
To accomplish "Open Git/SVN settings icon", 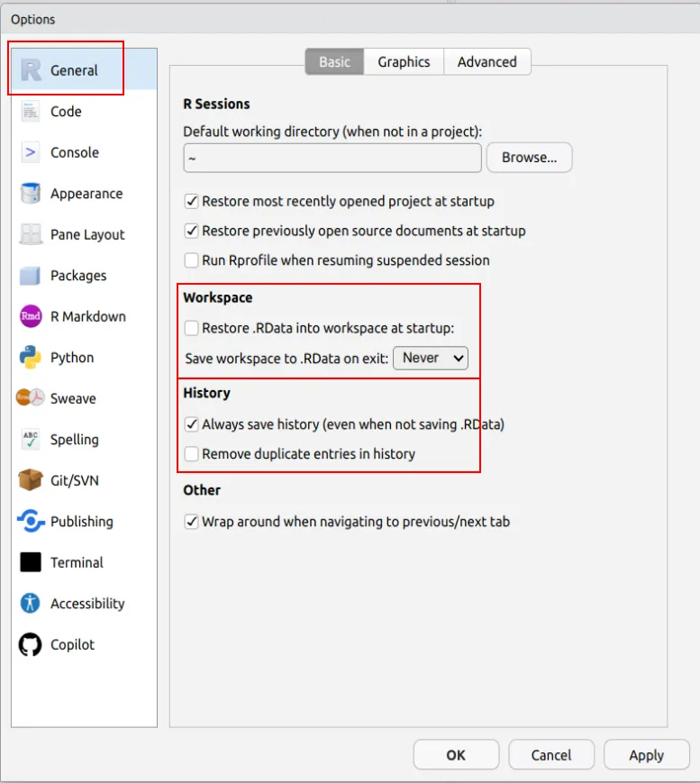I will tap(31, 480).
